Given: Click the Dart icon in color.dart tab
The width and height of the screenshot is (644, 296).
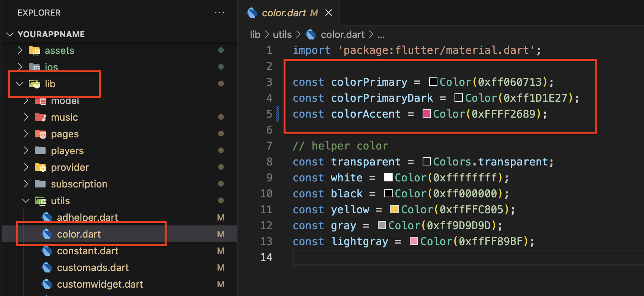Looking at the screenshot, I should coord(252,13).
